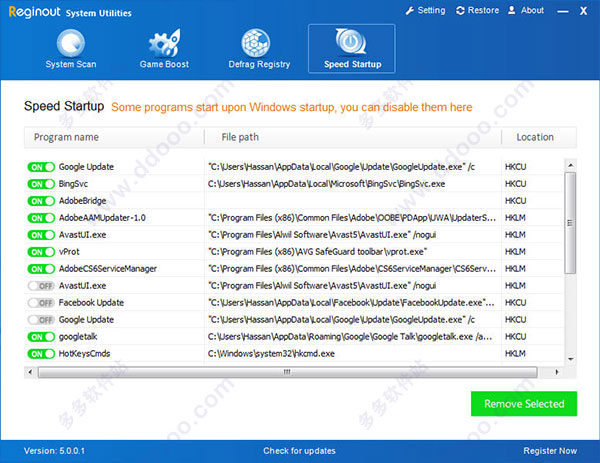Click the Restore refresh icon
This screenshot has width=600, height=463.
[x=460, y=10]
